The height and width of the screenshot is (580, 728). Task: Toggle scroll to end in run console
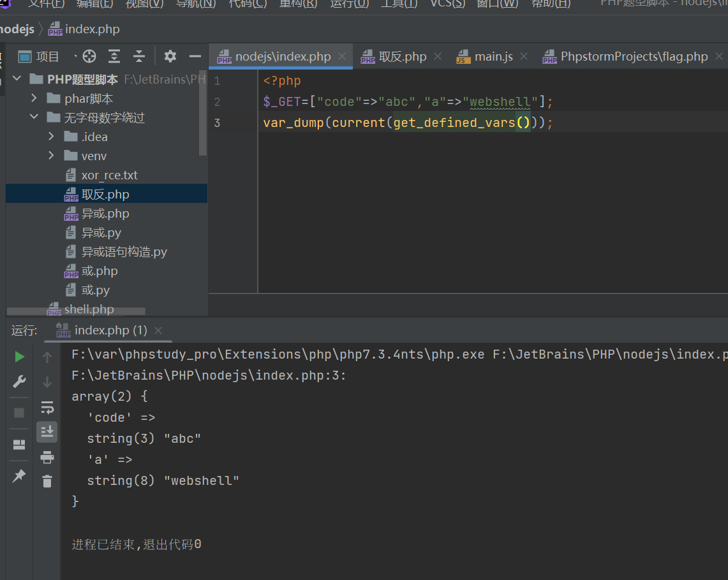pos(47,432)
